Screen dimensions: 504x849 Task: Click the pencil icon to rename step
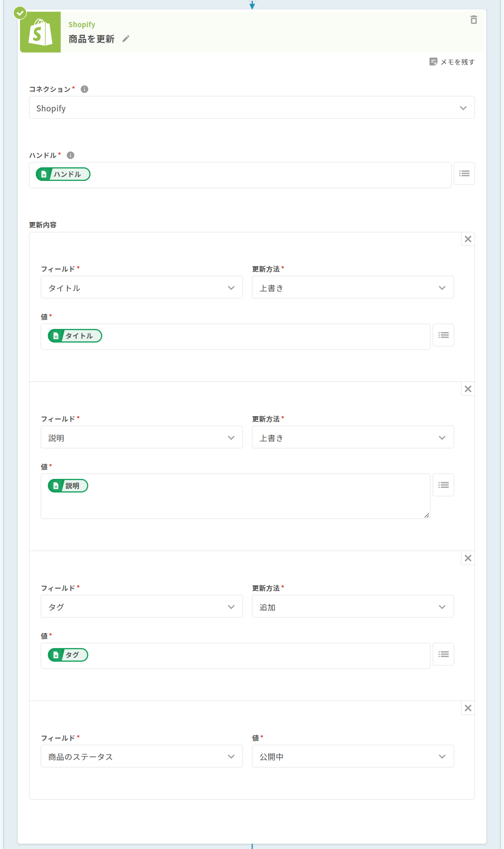126,39
